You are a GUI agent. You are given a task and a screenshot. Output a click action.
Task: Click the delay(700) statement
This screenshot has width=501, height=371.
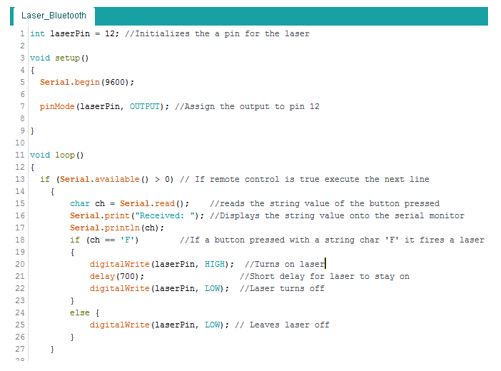117,276
